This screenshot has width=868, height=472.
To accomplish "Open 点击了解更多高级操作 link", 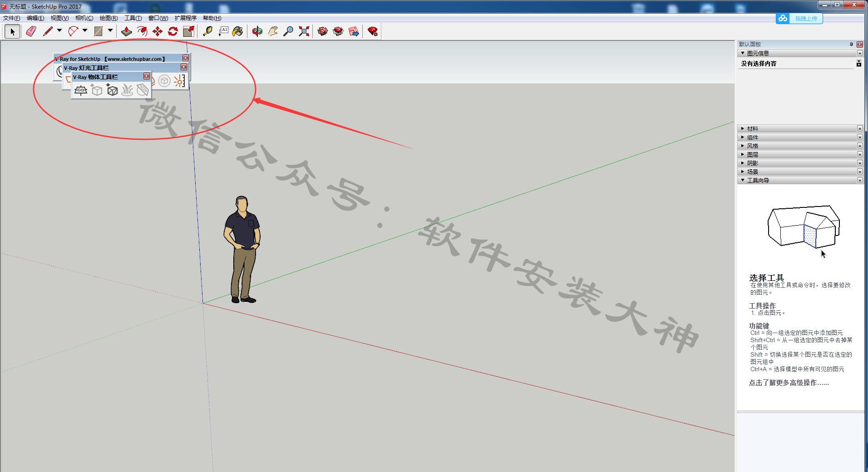I will click(789, 383).
